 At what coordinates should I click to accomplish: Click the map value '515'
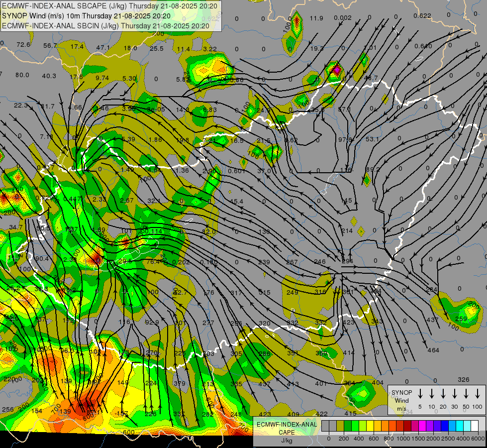(265, 293)
